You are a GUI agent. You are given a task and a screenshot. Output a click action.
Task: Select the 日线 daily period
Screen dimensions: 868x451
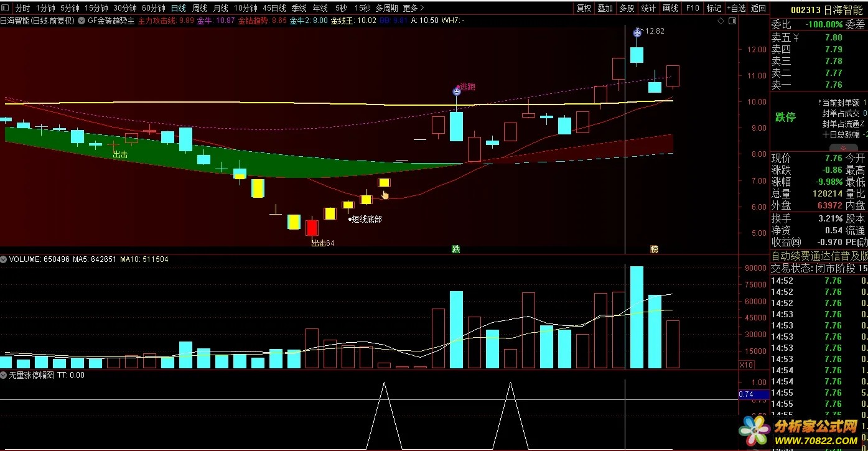[x=179, y=8]
